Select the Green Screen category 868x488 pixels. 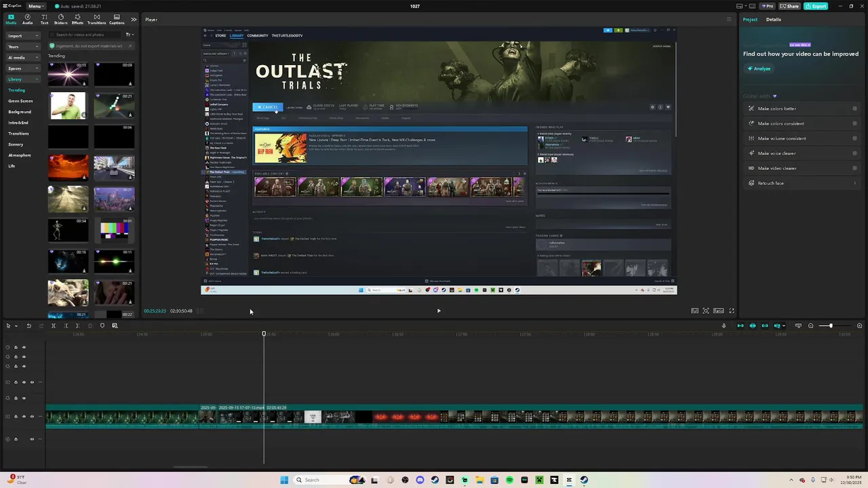tap(20, 101)
